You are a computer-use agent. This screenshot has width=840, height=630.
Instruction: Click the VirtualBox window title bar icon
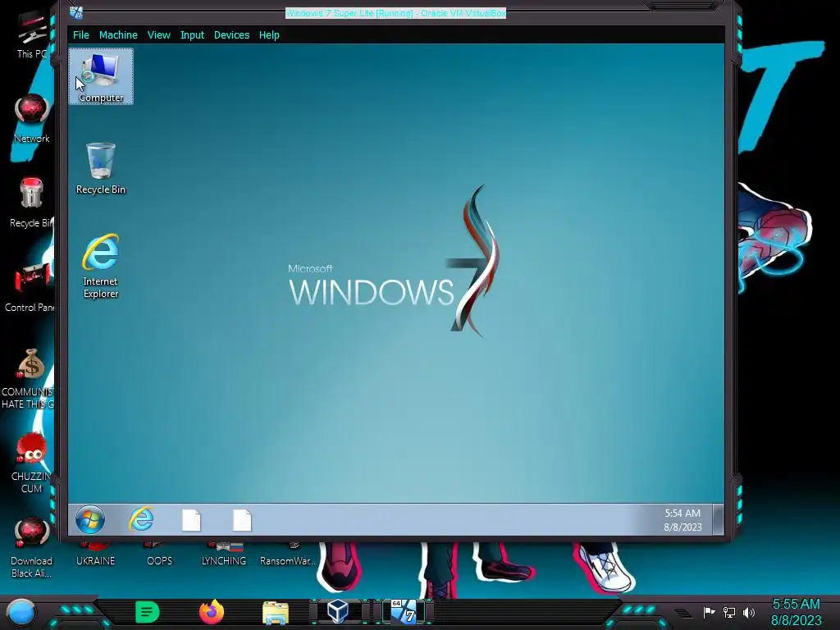76,12
